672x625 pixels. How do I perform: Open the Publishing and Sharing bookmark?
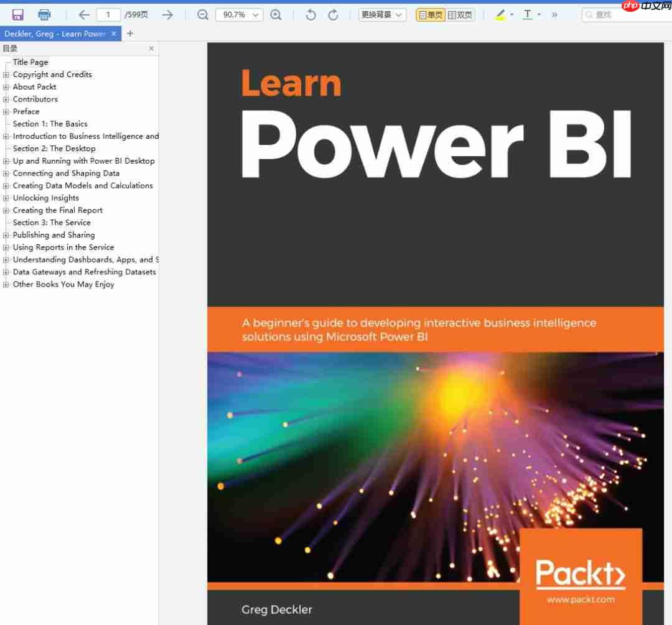click(54, 234)
